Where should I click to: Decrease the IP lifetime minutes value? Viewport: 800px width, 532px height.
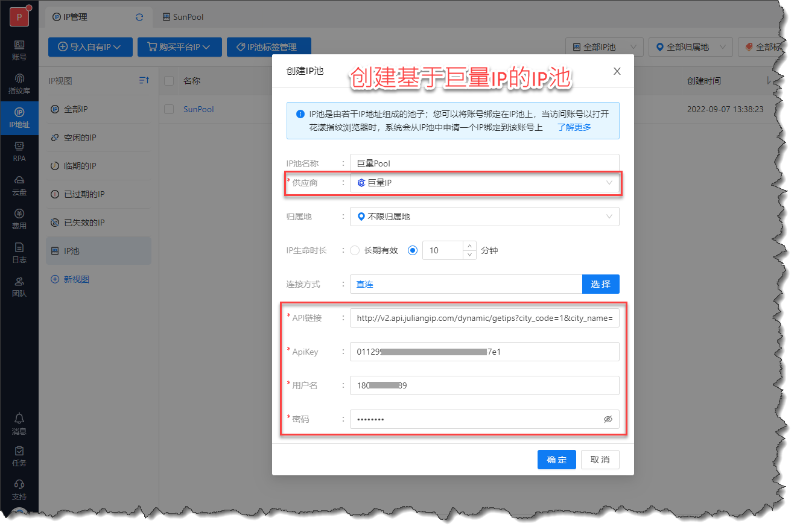click(x=470, y=255)
